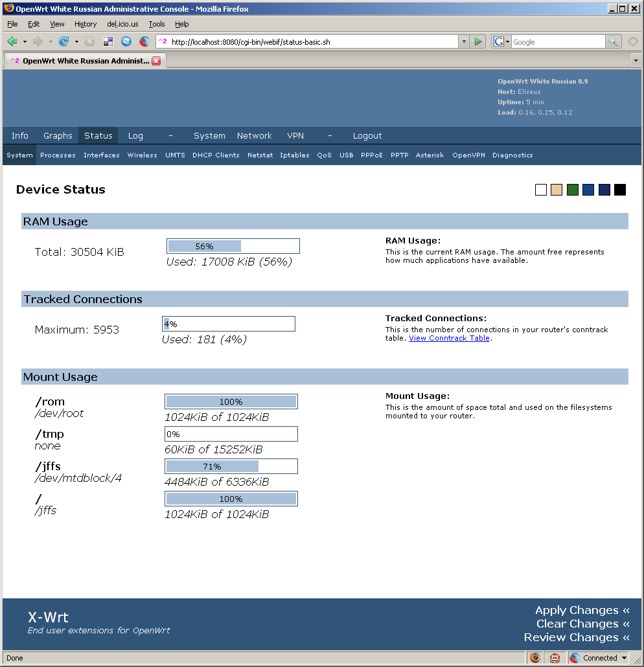Click the green Go arrow button
This screenshot has width=644, height=667.
click(x=478, y=41)
